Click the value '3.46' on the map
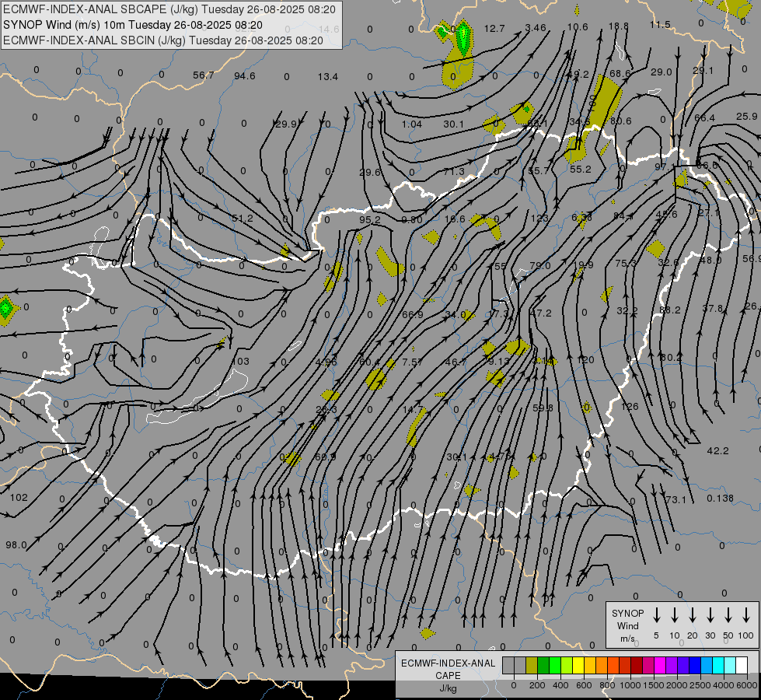Screen dimensions: 761x700 (x=536, y=28)
